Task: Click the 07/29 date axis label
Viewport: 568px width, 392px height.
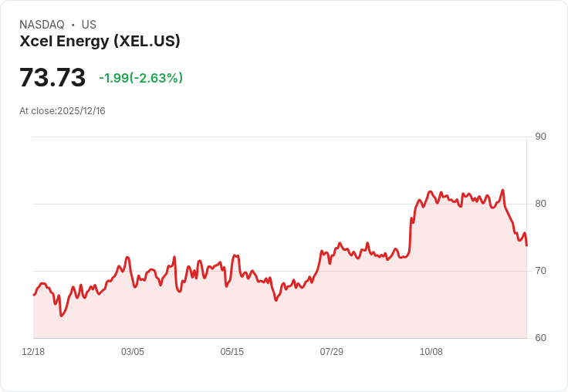Action: tap(331, 352)
